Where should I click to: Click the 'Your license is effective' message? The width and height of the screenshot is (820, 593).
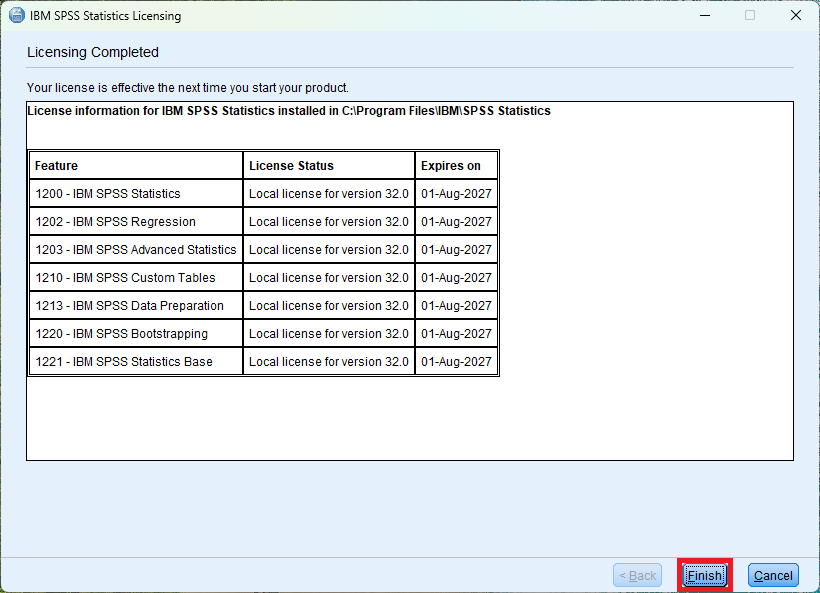(x=188, y=87)
